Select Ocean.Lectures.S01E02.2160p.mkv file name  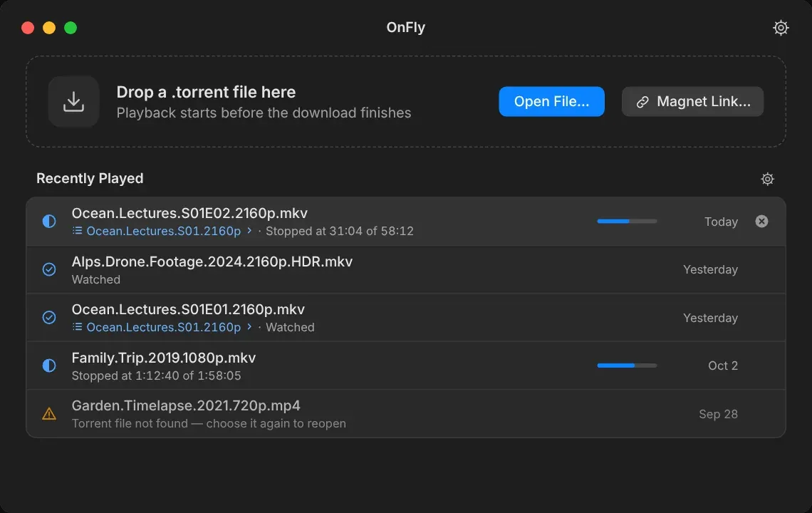[189, 213]
